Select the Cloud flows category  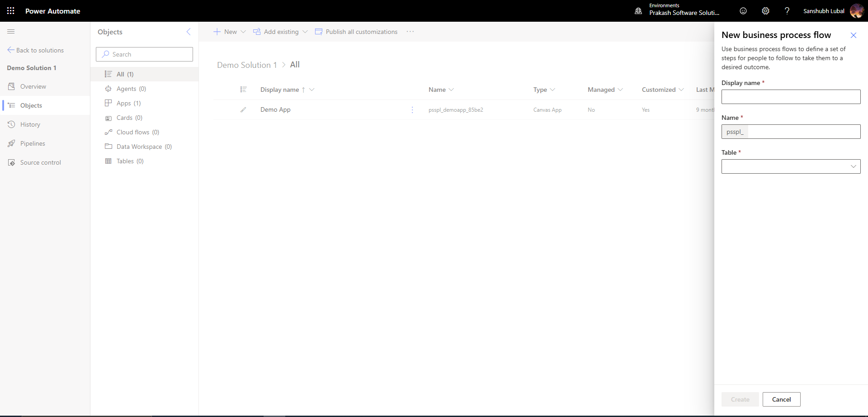132,132
